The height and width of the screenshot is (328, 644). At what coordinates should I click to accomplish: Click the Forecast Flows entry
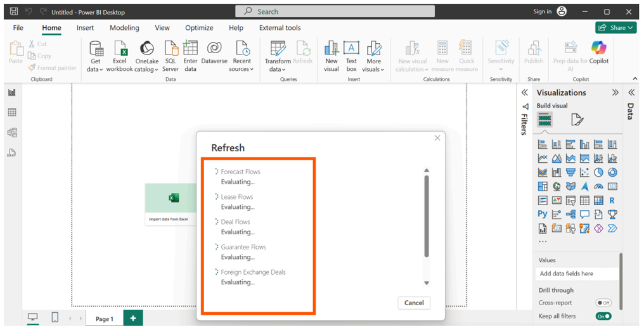[241, 172]
